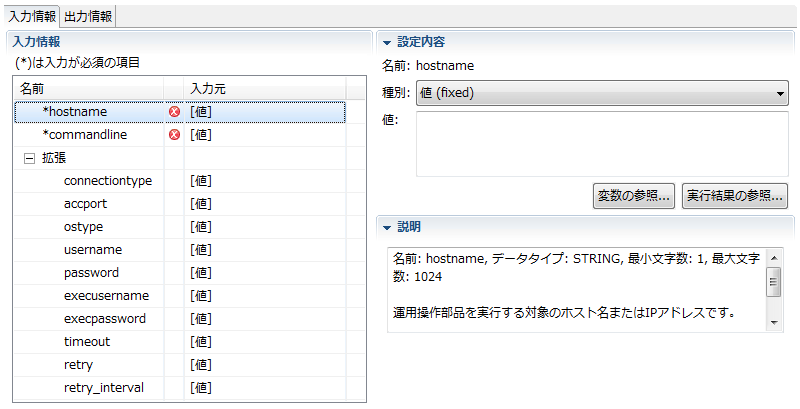
Task: Select the retry_interval parameter
Action: 103,388
